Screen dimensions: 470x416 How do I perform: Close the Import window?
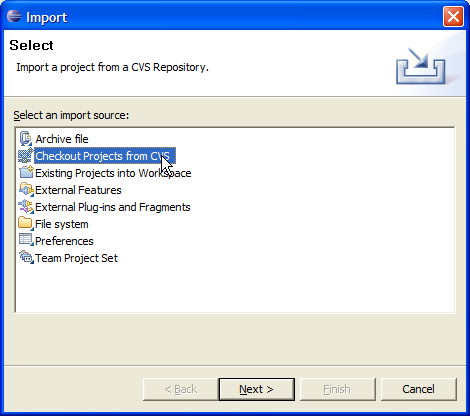(x=453, y=16)
